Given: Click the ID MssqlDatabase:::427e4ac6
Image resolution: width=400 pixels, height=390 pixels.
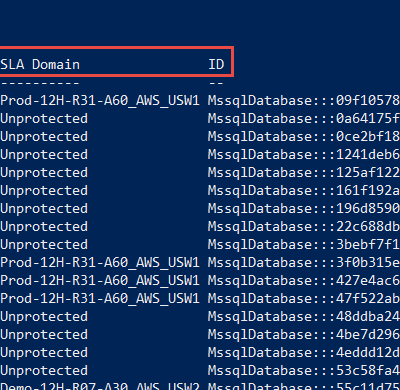Looking at the screenshot, I should coord(304,280).
